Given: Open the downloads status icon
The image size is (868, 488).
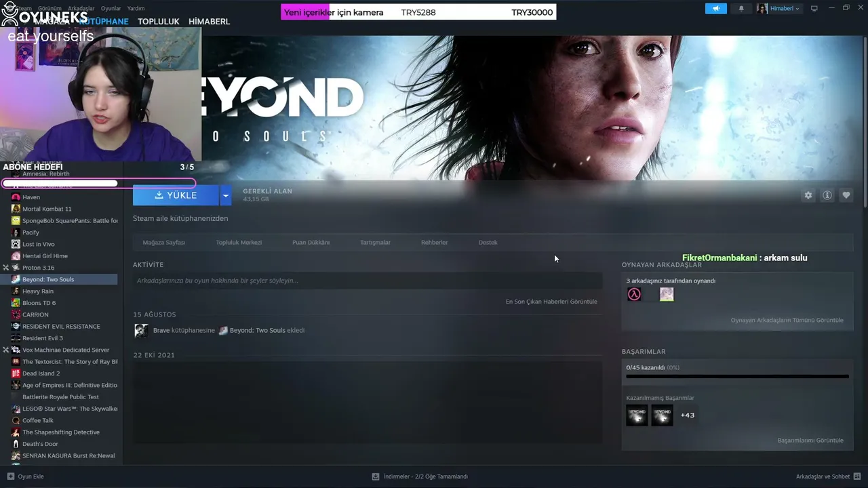Looking at the screenshot, I should coord(376,476).
